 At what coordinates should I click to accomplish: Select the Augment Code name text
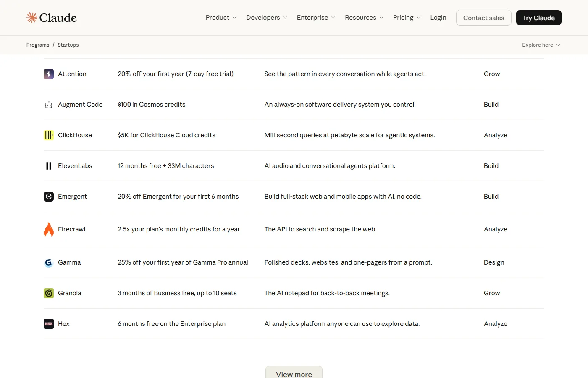pos(80,105)
